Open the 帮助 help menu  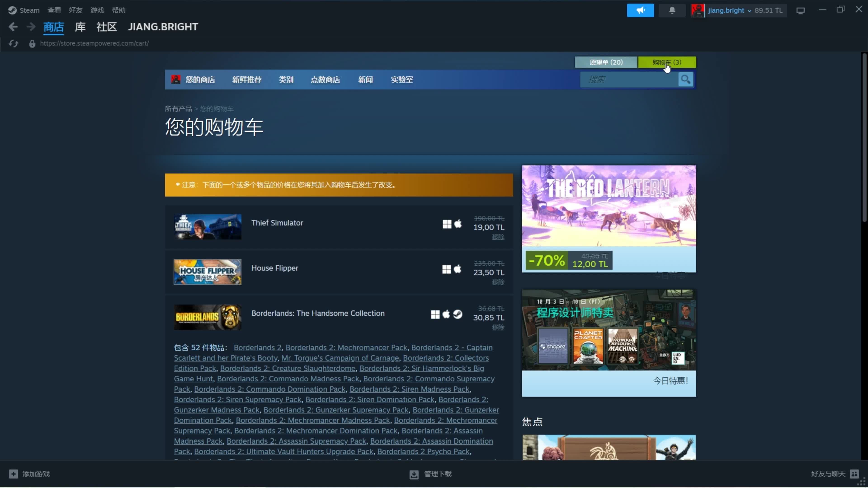click(119, 10)
